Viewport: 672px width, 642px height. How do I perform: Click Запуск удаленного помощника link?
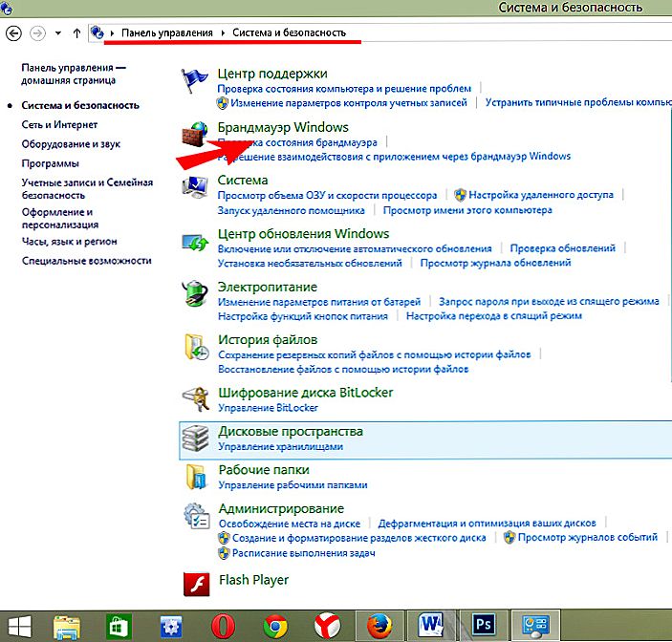point(291,210)
